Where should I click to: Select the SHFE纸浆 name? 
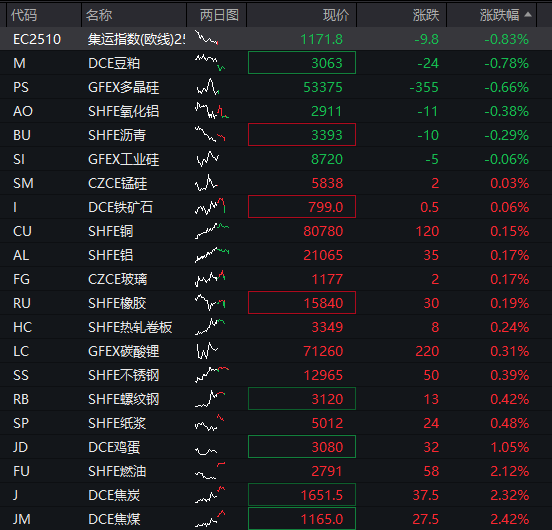click(117, 423)
